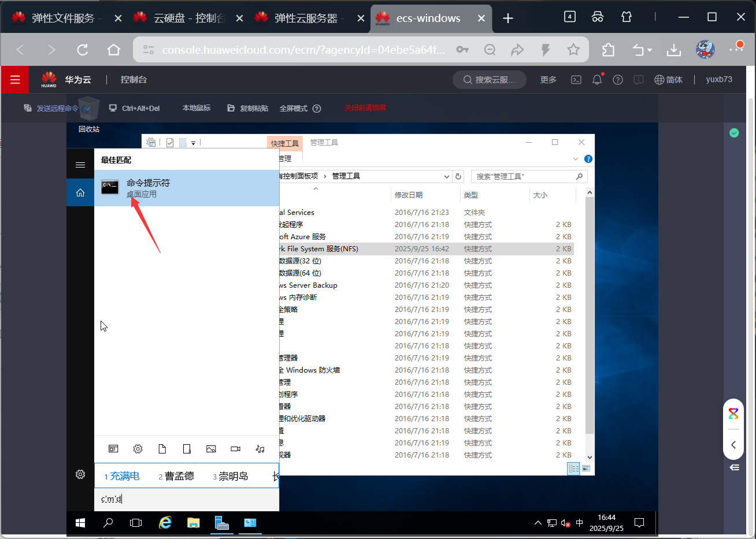Show hidden tray icons on remote taskbar
Image resolution: width=756 pixels, height=539 pixels.
point(538,523)
